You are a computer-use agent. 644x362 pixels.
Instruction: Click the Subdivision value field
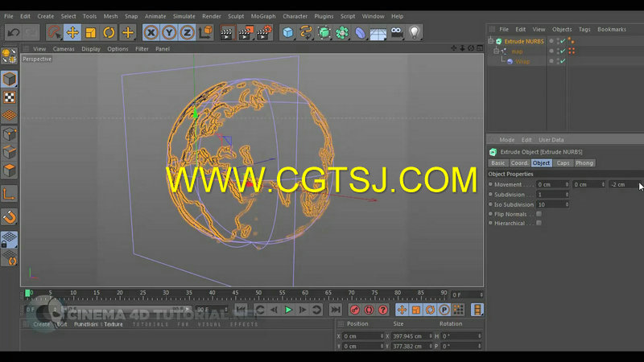coord(551,195)
